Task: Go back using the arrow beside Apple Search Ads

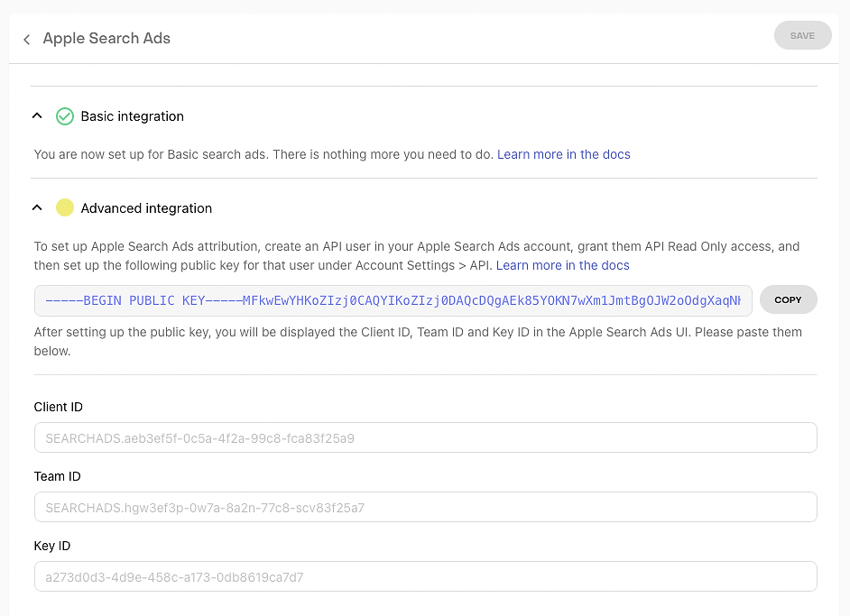Action: coord(26,39)
